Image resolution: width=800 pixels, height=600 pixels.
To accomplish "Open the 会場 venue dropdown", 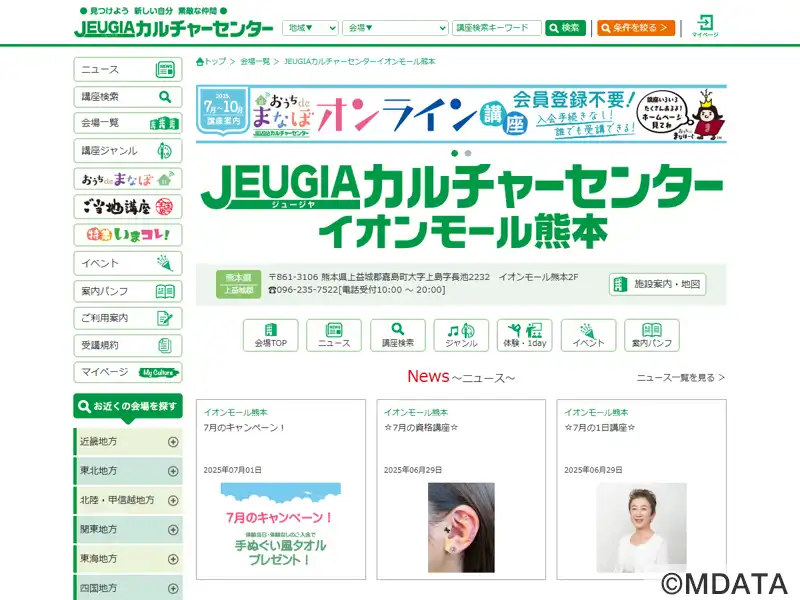I will tap(395, 28).
